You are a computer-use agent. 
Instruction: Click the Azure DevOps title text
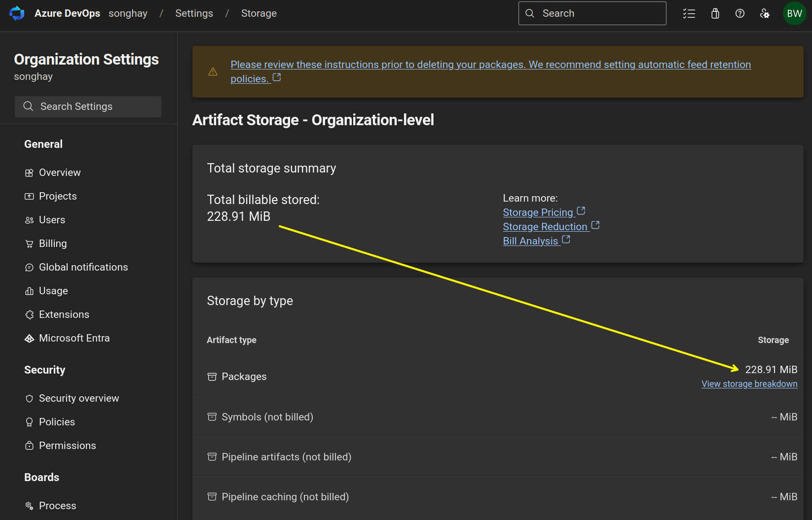pyautogui.click(x=67, y=13)
